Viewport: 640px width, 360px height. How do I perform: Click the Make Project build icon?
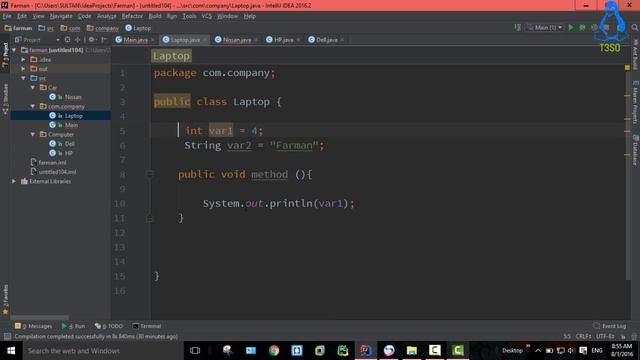pos(518,27)
